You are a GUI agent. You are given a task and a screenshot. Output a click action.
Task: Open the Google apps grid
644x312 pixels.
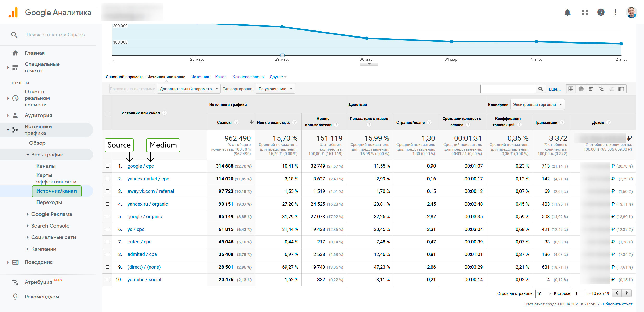[585, 12]
